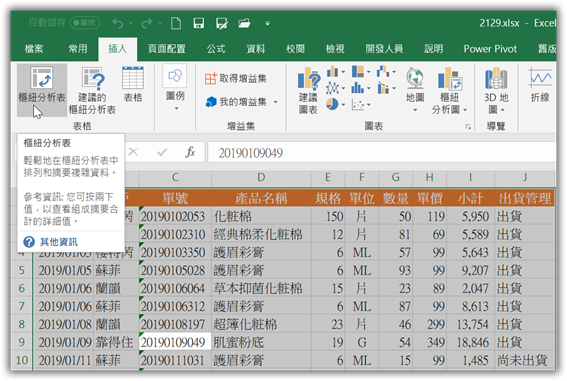567x381 pixels.
Task: Launch the 3D 地圖 3D Map icon
Action: 496,78
